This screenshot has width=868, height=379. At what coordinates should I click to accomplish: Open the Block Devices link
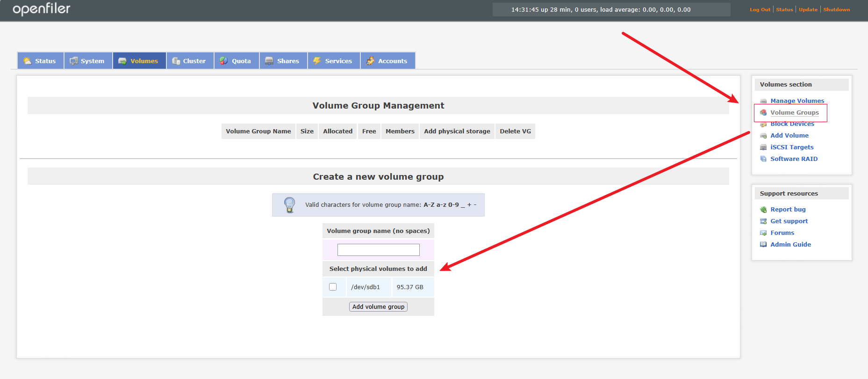tap(792, 124)
